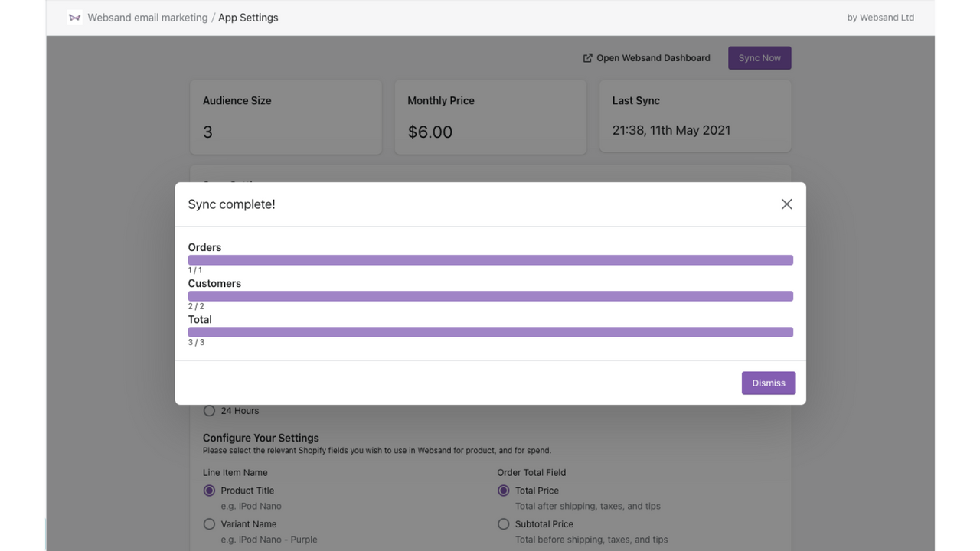
Task: Click the Websand email marketing breadcrumb
Action: (x=145, y=17)
